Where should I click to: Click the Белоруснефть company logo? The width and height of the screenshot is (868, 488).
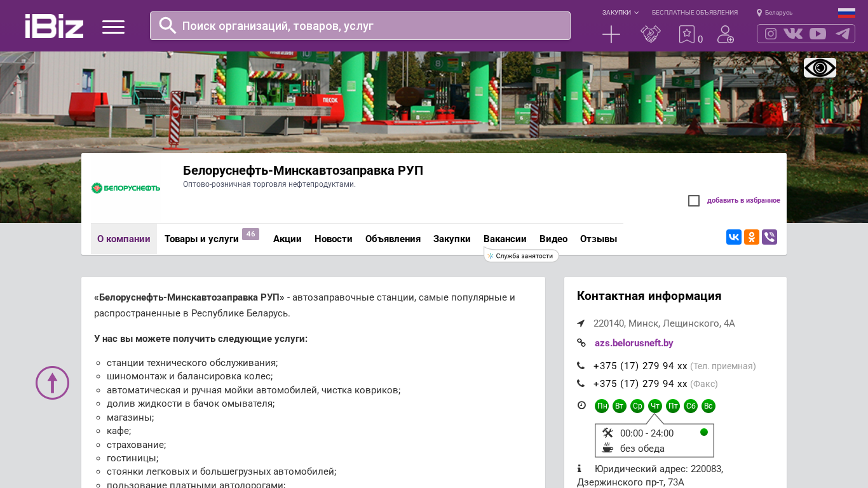pos(126,188)
